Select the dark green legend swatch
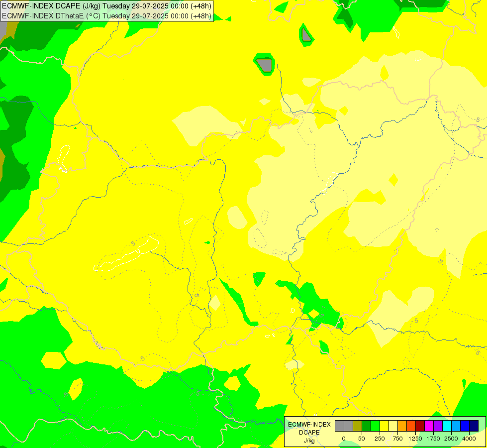 point(366,426)
